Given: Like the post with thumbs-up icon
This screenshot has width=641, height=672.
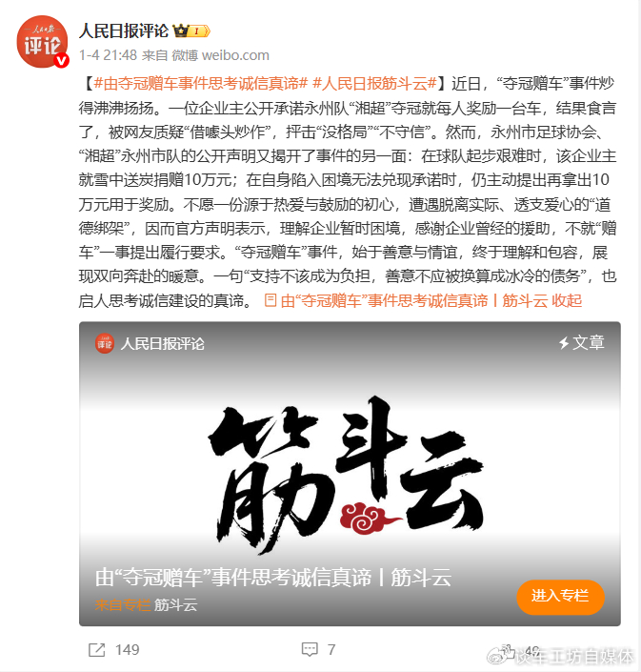Looking at the screenshot, I should [x=508, y=651].
